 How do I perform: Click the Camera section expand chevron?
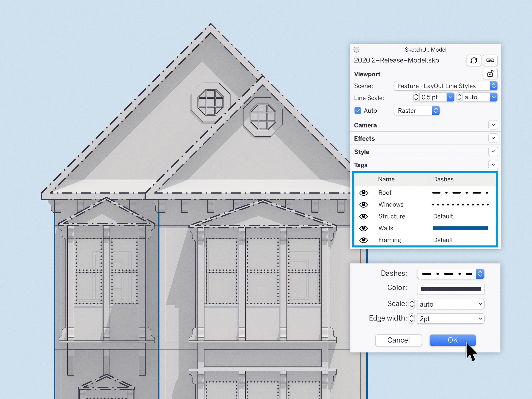click(x=493, y=125)
